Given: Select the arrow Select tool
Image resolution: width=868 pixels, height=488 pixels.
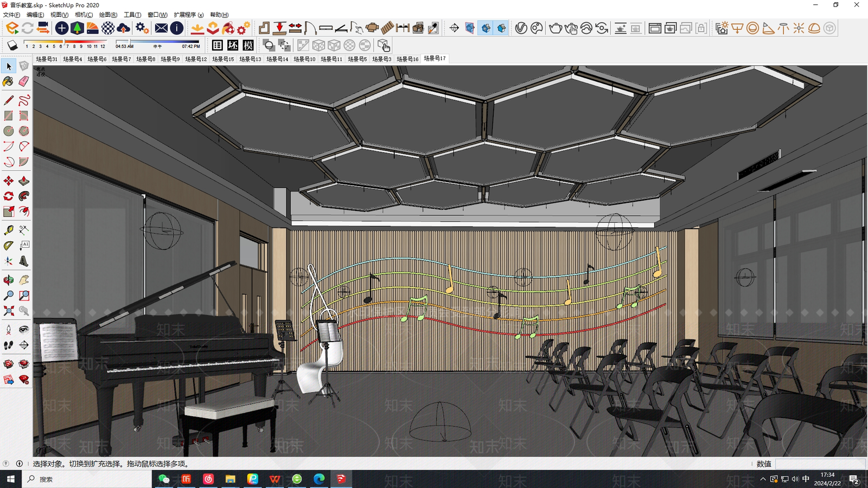Looking at the screenshot, I should coord(9,66).
